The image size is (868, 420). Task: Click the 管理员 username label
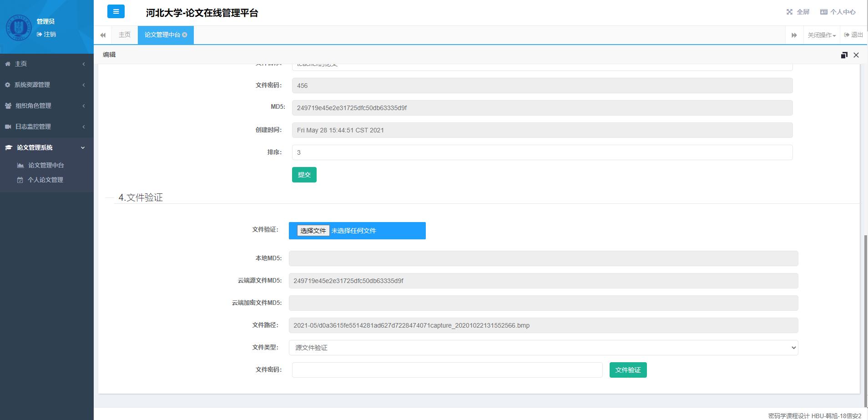pos(45,21)
